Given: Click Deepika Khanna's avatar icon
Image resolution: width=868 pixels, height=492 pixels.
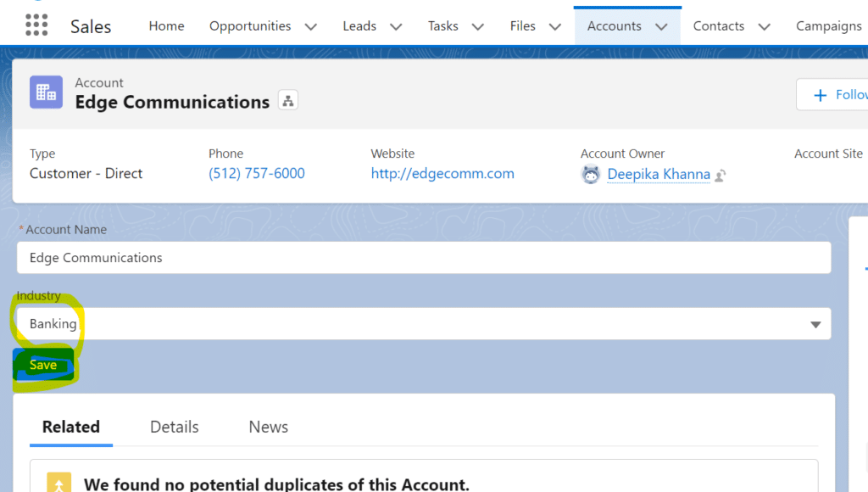Looking at the screenshot, I should pos(591,174).
